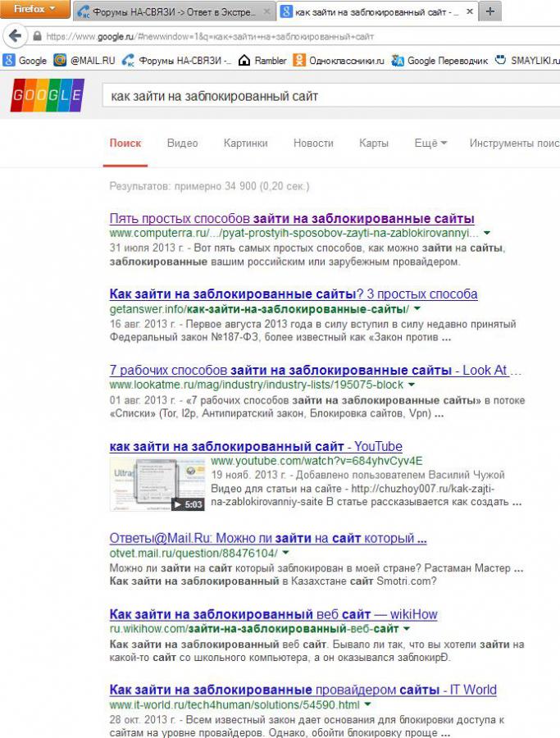Click the results count text Результатов: примерно 34 900
This screenshot has height=738, width=560.
(209, 186)
